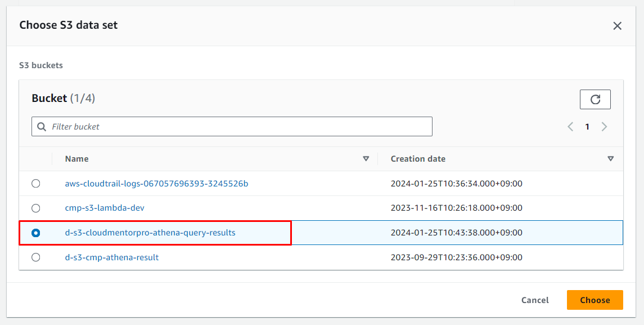Open d-s3-cloudmentorpro-athena-query-results bucket link

point(150,233)
